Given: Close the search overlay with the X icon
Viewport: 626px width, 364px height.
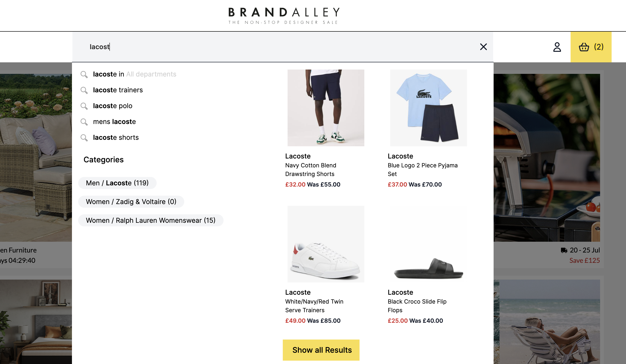Looking at the screenshot, I should tap(483, 47).
